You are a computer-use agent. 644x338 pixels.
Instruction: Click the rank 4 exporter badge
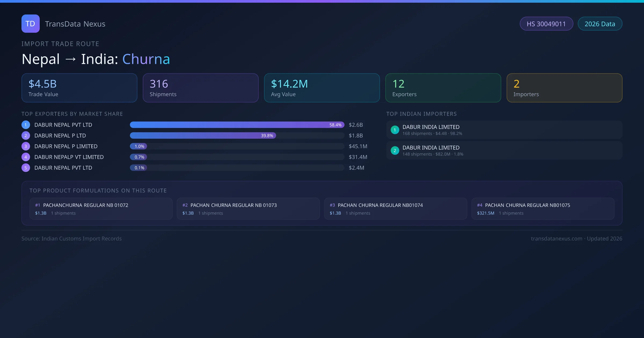26,157
